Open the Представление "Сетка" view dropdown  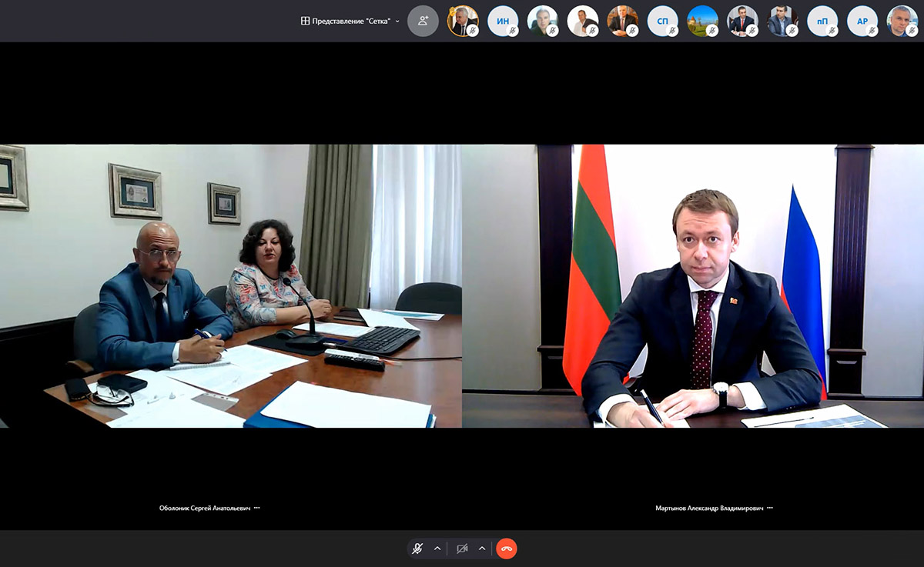point(350,21)
